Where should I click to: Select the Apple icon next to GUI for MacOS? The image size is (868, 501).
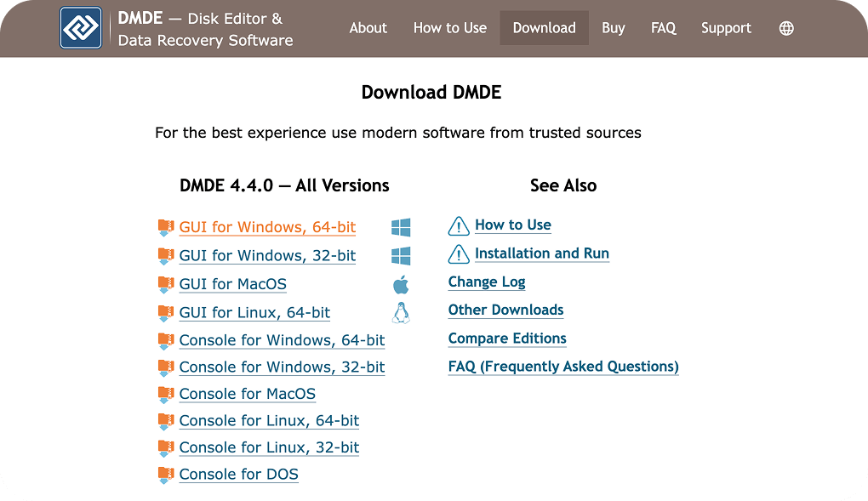point(400,283)
